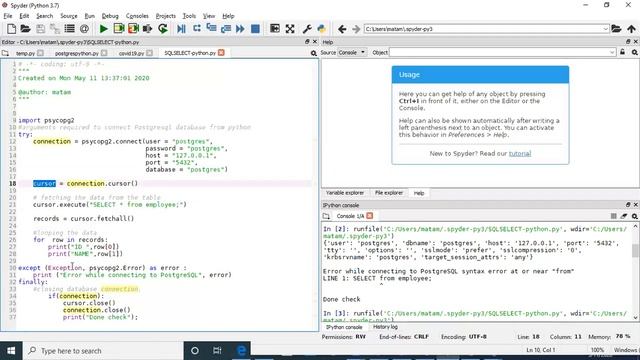Launch Edge browser from taskbar
640x360 pixels.
(241, 351)
